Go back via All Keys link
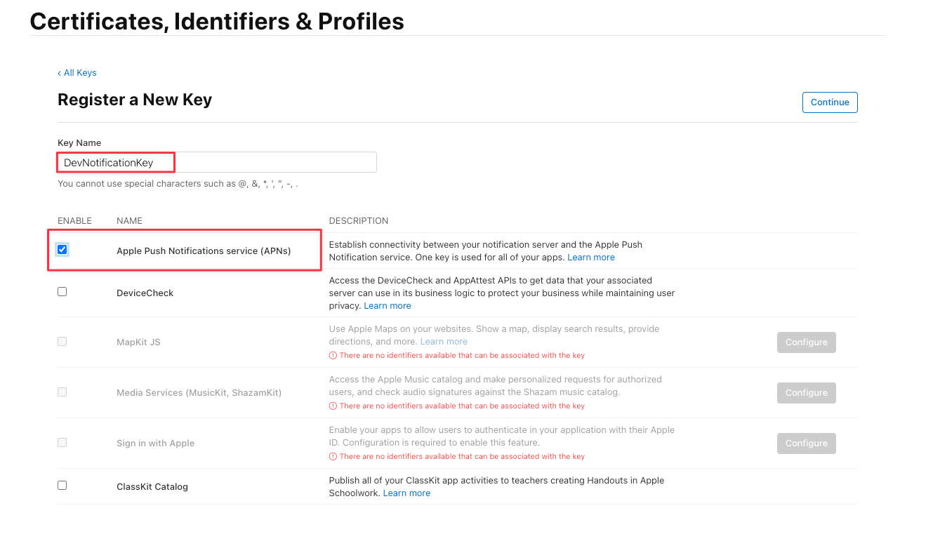This screenshot has width=933, height=560. click(x=77, y=73)
